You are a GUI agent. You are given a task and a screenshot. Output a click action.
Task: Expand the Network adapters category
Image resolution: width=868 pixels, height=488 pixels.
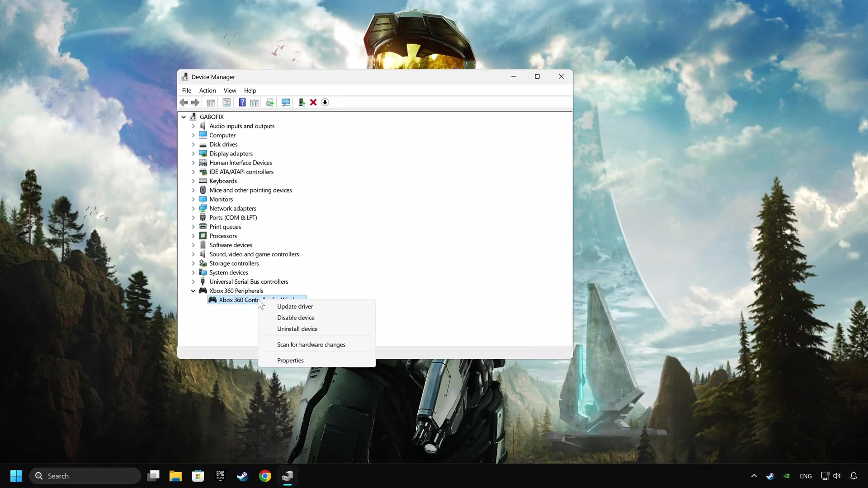tap(193, 208)
